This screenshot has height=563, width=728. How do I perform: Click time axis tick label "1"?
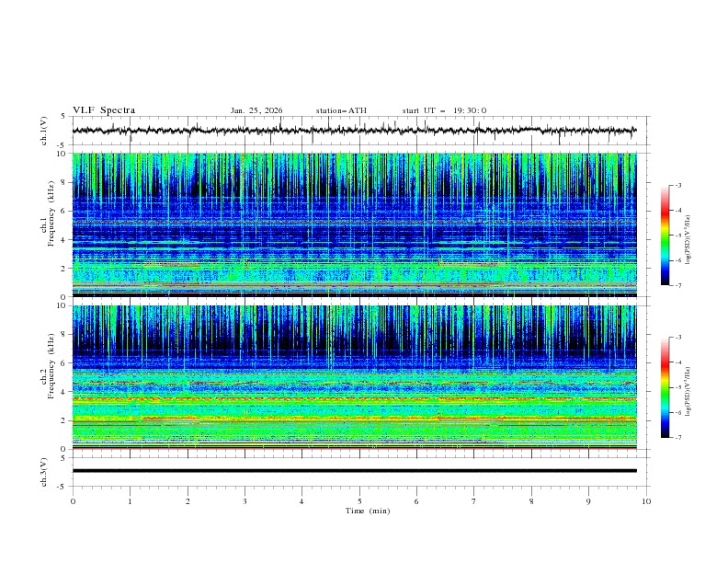point(131,501)
